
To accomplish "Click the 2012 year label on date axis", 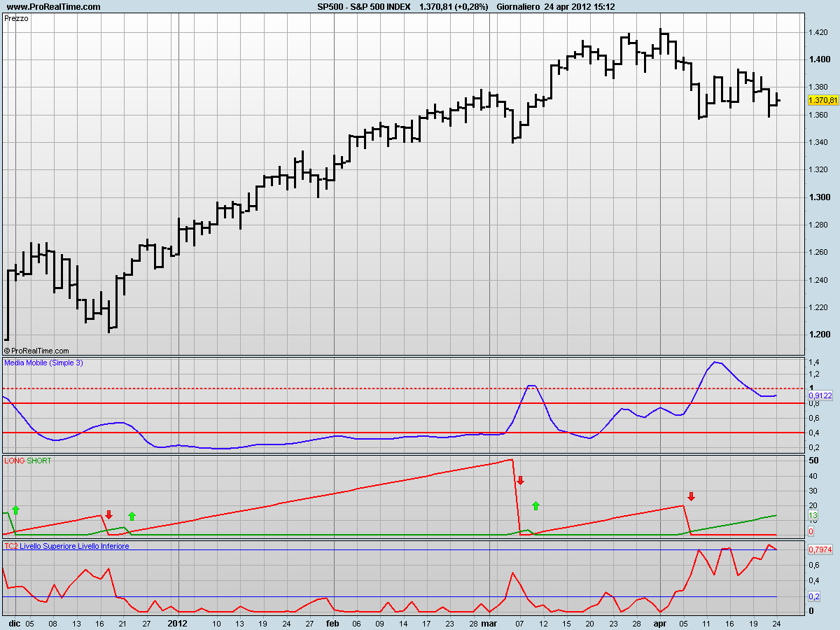I will (x=178, y=622).
